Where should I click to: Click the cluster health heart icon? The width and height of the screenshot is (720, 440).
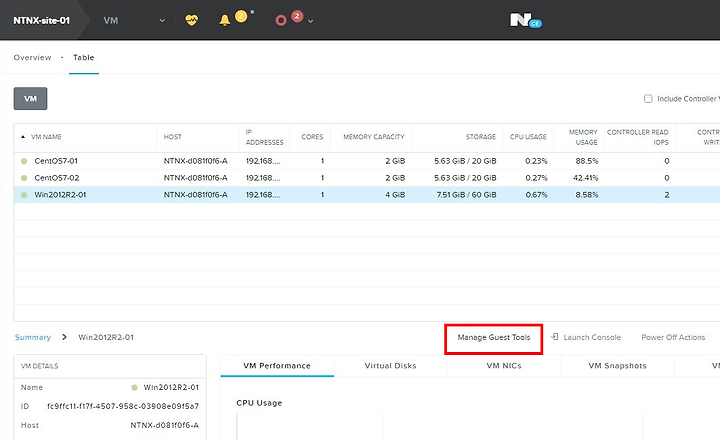pyautogui.click(x=191, y=20)
